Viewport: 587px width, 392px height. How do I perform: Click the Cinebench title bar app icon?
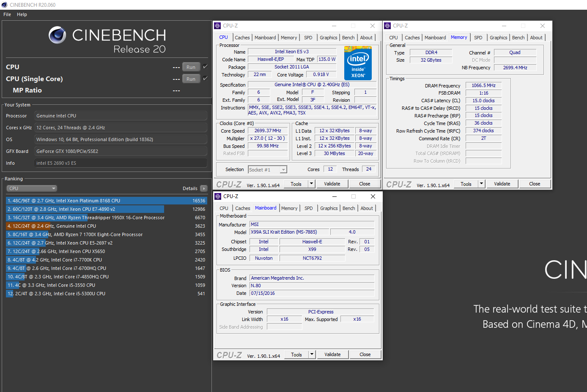(x=4, y=5)
